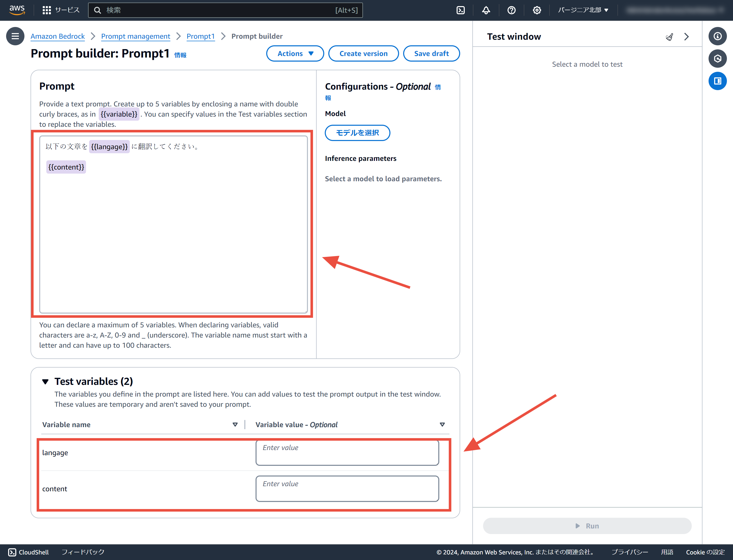The width and height of the screenshot is (733, 560).
Task: Click the Create version button
Action: (x=363, y=53)
